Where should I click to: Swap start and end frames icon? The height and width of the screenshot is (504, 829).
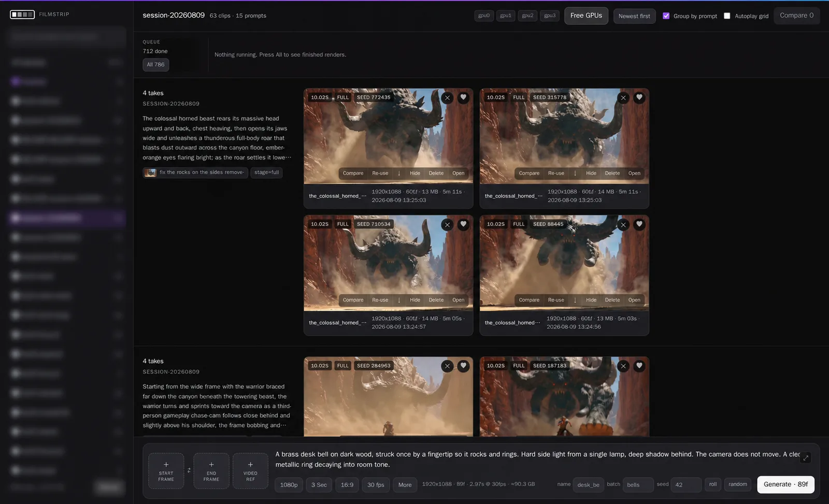click(x=189, y=470)
